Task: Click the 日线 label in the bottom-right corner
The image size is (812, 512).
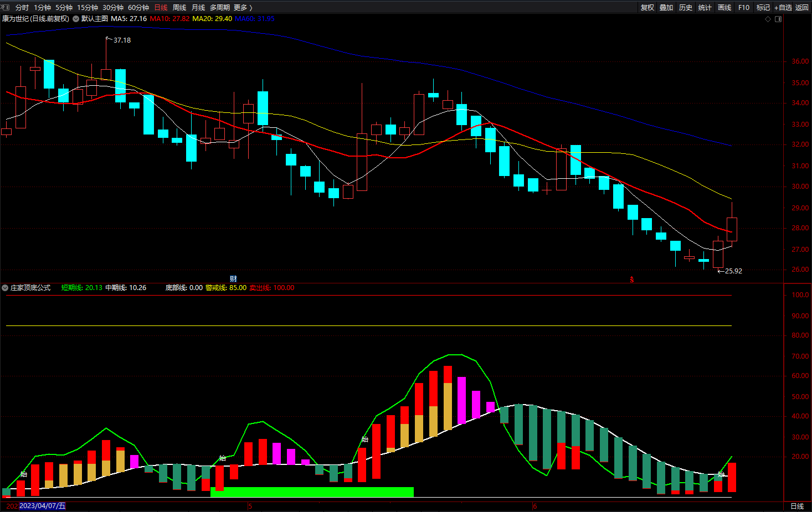Action: (x=797, y=506)
